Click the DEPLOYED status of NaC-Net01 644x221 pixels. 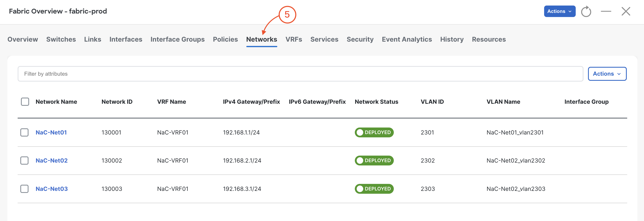point(374,132)
